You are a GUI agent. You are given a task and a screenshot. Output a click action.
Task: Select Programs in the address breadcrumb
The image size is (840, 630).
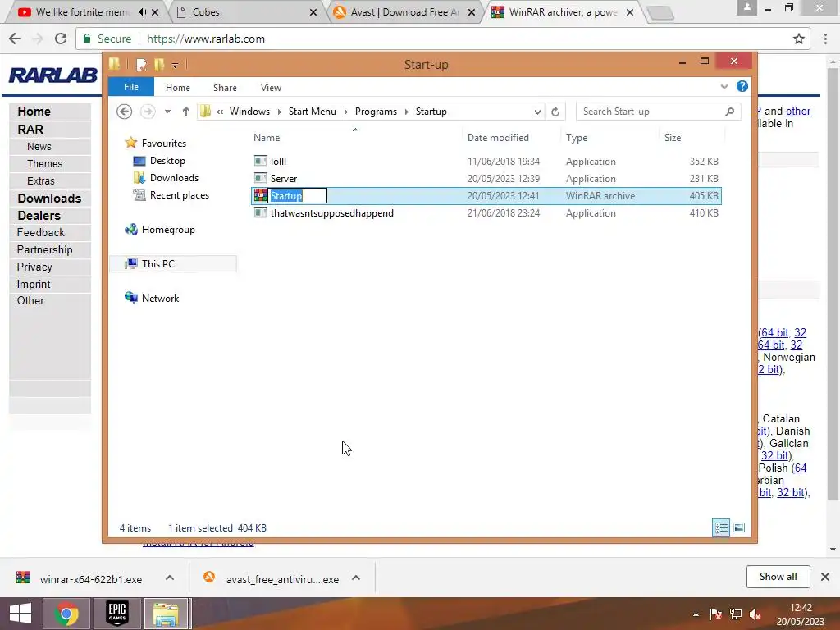(376, 112)
